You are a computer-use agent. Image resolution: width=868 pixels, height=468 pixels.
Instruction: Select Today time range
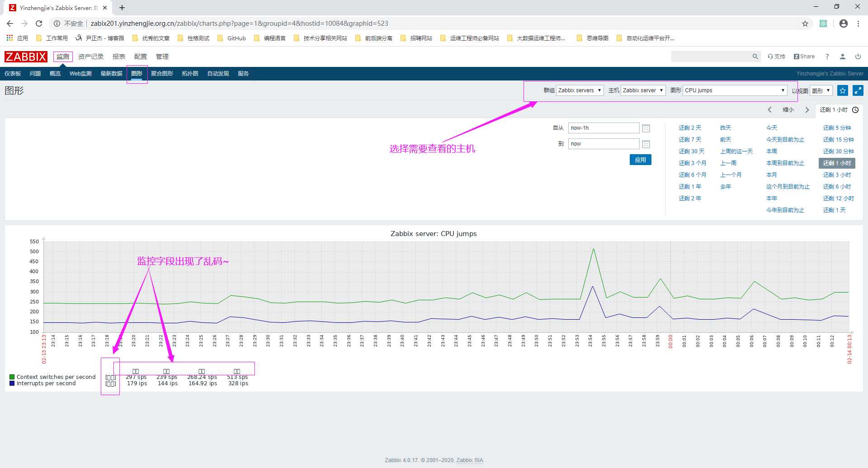pos(772,128)
